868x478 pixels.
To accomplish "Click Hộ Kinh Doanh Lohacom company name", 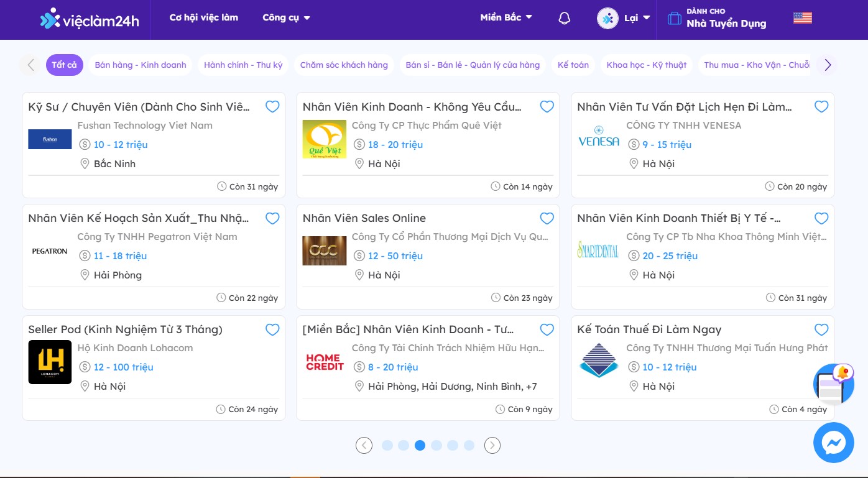I will [135, 348].
